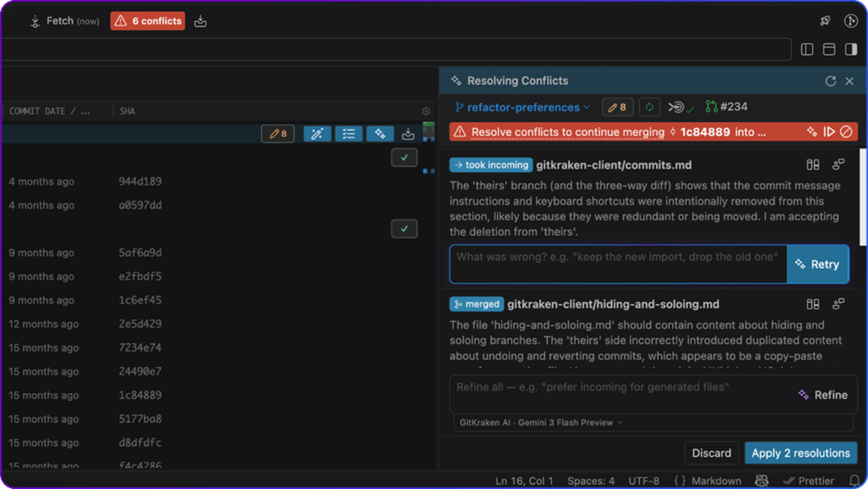Refresh the Resolving Conflicts panel
This screenshot has width=868, height=489.
click(x=831, y=81)
